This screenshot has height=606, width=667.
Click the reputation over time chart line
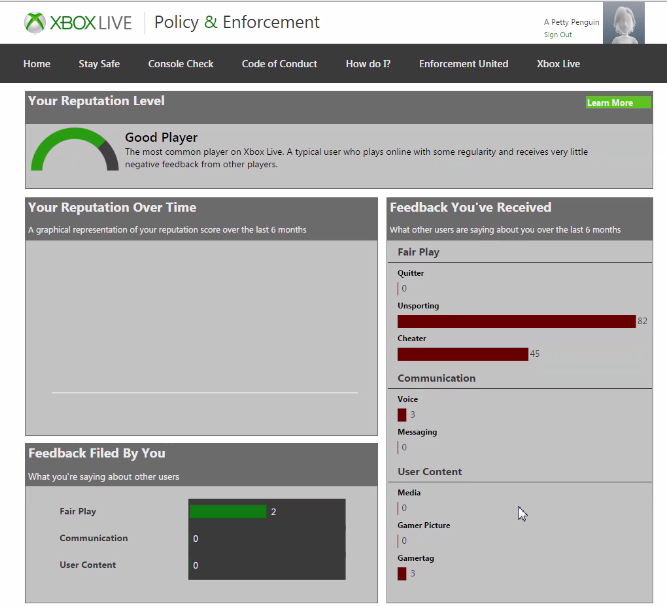(205, 393)
